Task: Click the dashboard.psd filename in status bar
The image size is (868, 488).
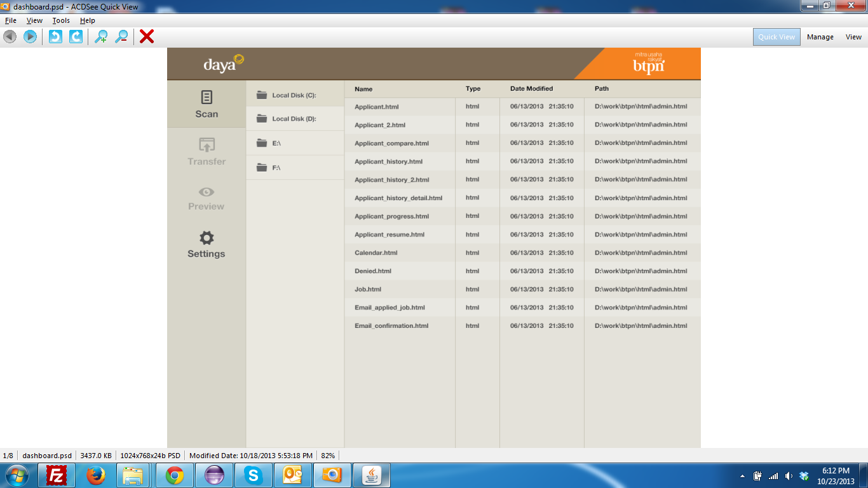Action: point(47,456)
